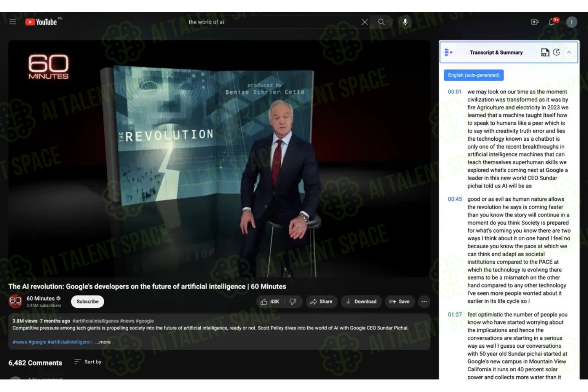588x392 pixels.
Task: Jump to timestamp 00:45 in transcript
Action: coord(455,199)
